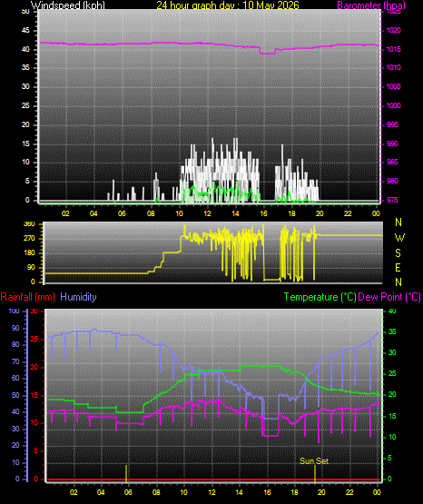The height and width of the screenshot is (504, 423).
Task: Click the green temperature axis value '25'
Action: 392,374
